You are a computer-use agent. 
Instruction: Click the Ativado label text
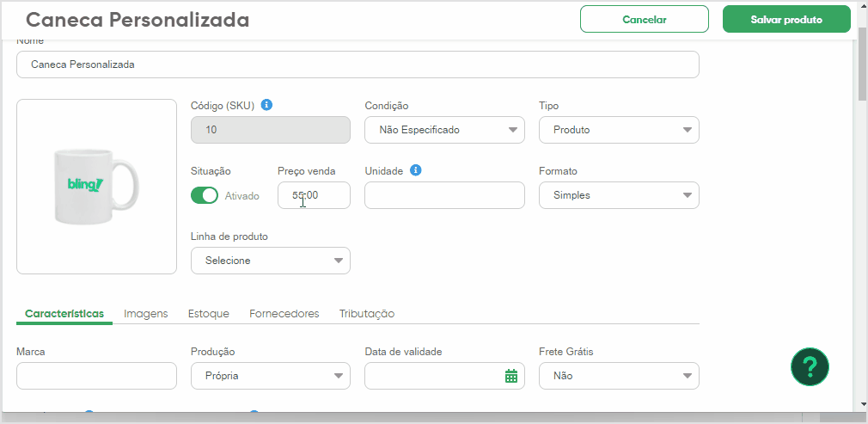tap(241, 195)
